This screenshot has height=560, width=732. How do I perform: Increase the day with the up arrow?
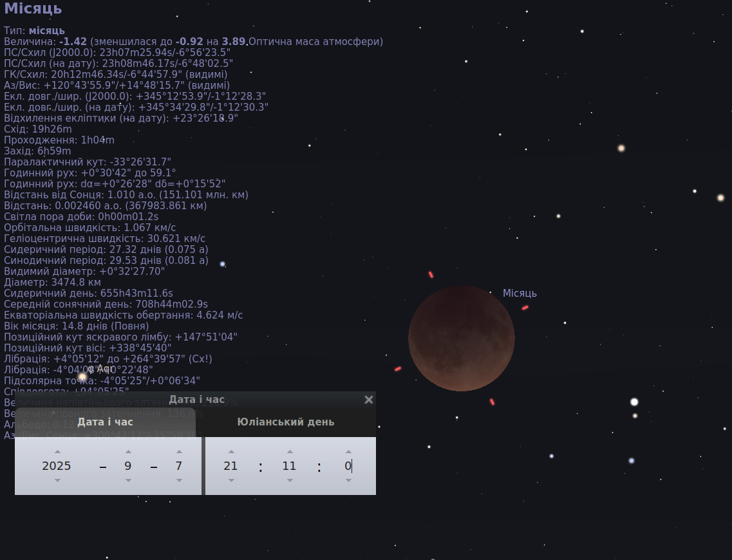click(x=179, y=452)
